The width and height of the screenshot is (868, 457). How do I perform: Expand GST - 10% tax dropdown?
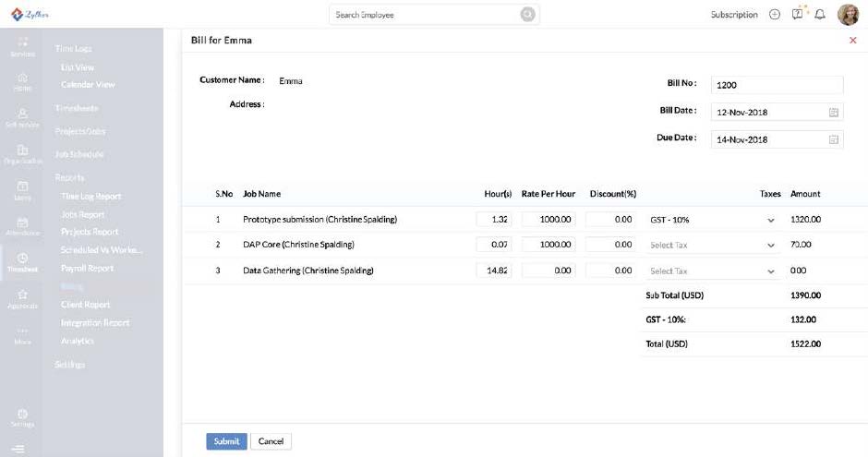coord(770,220)
